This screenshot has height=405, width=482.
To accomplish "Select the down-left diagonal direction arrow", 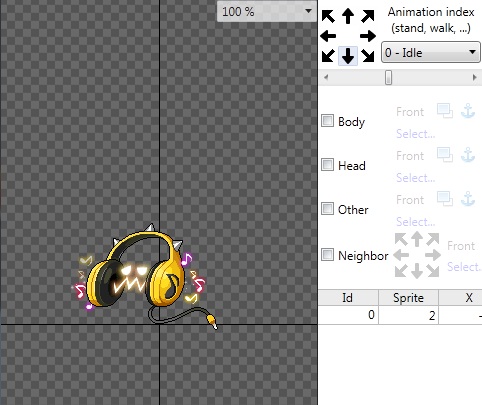I will click(x=328, y=56).
